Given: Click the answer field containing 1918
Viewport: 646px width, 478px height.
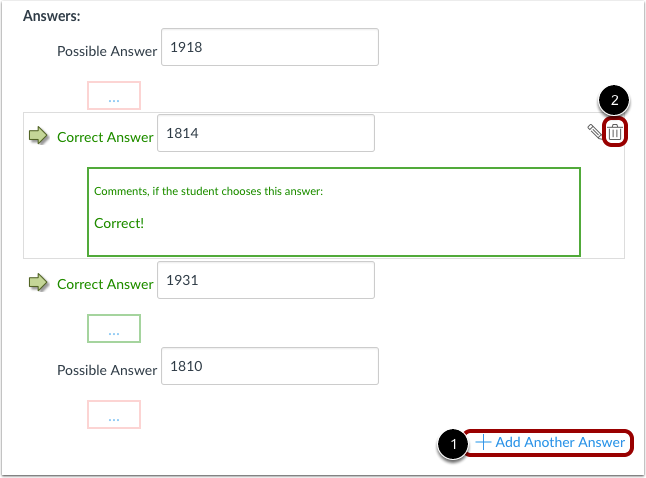Looking at the screenshot, I should pyautogui.click(x=269, y=47).
